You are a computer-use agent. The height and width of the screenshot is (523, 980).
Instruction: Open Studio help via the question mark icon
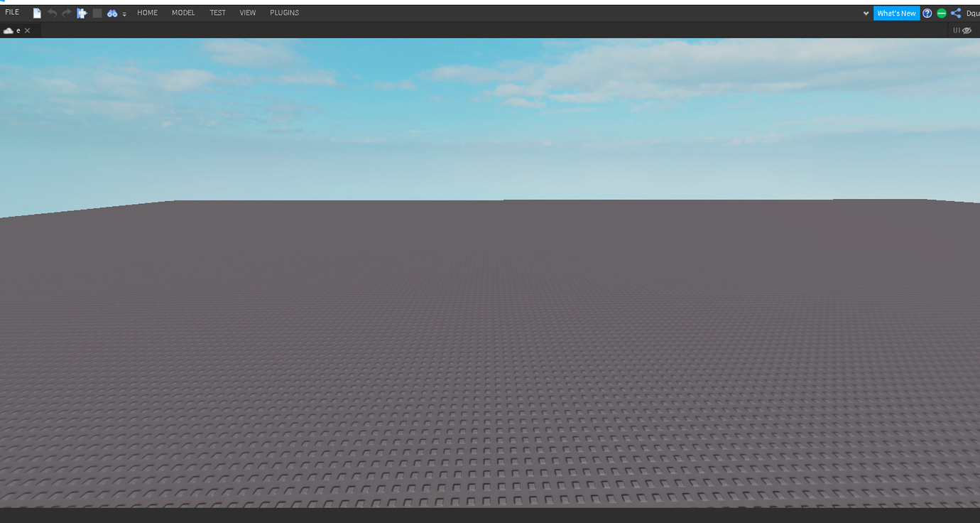pos(927,13)
